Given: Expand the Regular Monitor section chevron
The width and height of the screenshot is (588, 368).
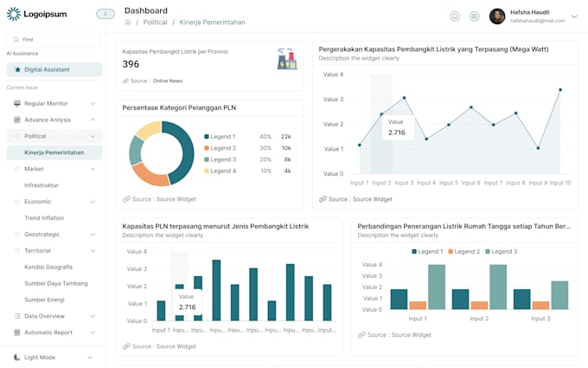Looking at the screenshot, I should pyautogui.click(x=93, y=104).
